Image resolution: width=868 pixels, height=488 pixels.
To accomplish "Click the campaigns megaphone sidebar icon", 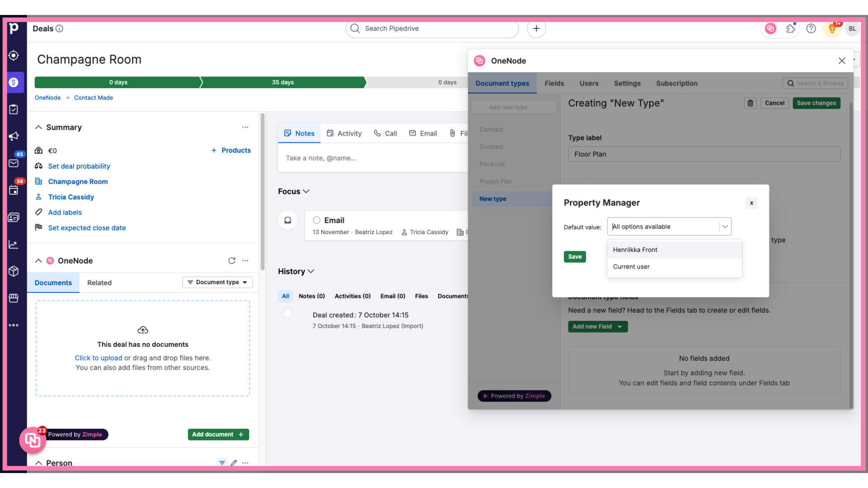I will click(15, 136).
